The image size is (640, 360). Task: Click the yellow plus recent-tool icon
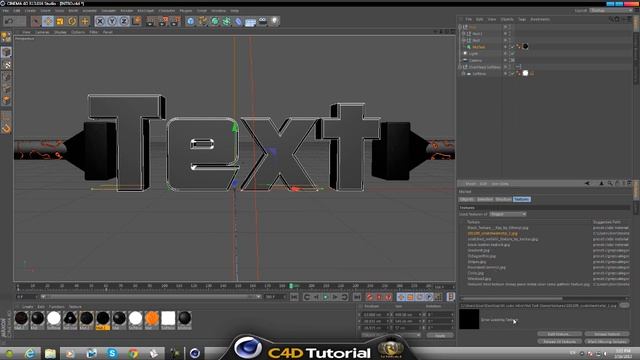point(84,21)
